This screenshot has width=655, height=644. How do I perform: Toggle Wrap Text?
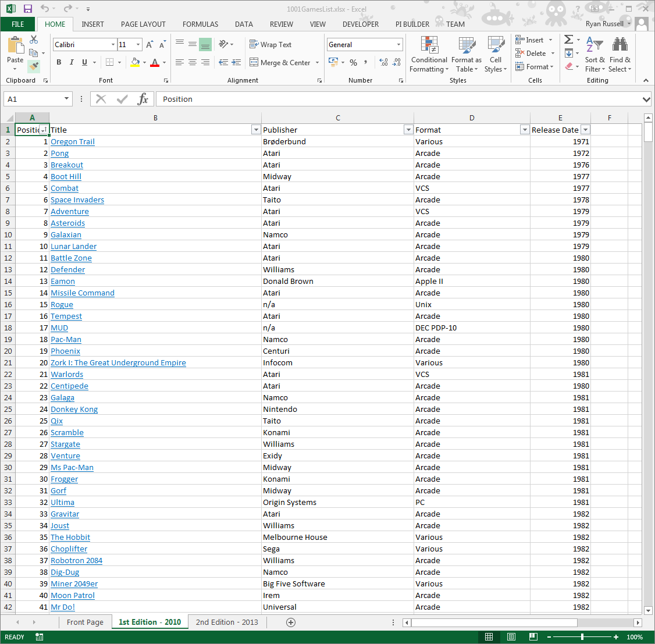(x=270, y=44)
